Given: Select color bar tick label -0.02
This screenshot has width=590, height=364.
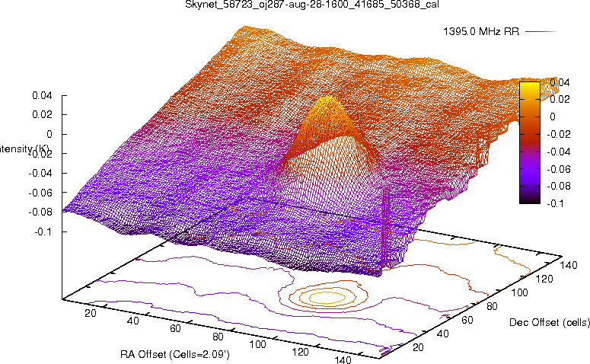Looking at the screenshot, I should click(x=558, y=134).
